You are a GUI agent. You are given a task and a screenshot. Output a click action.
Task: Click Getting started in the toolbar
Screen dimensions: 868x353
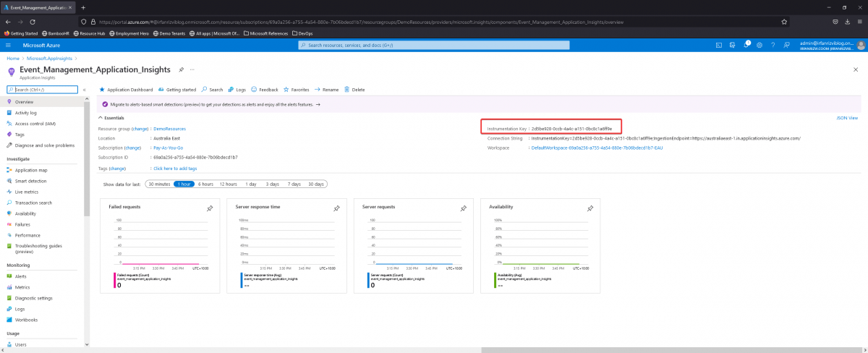click(x=177, y=90)
